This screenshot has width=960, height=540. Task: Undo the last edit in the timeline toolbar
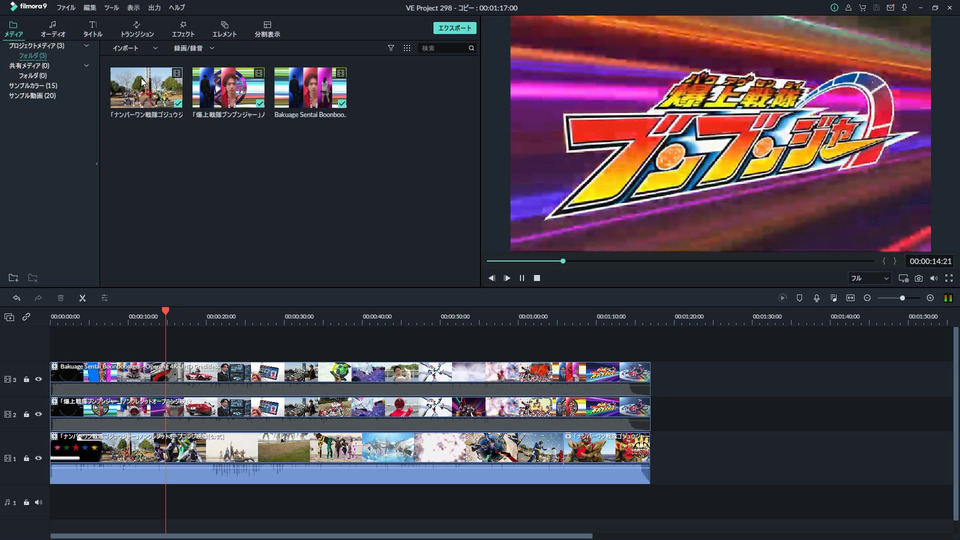(17, 298)
